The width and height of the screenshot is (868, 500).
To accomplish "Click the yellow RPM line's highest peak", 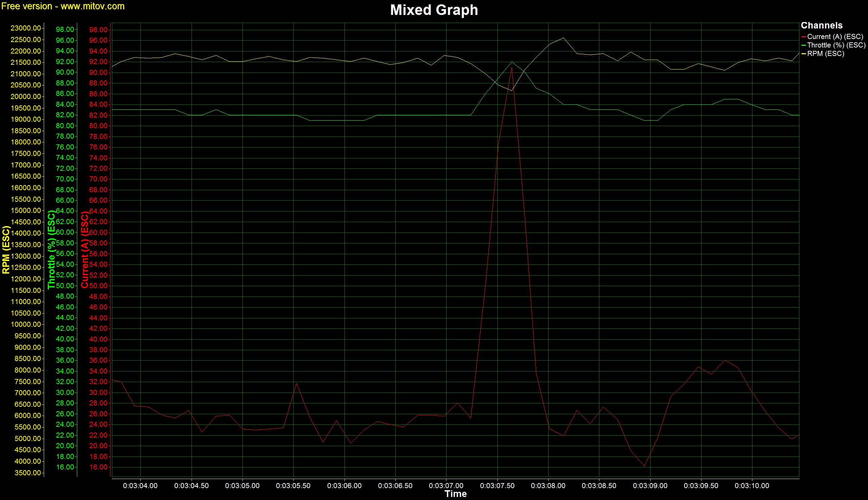I will (x=563, y=38).
